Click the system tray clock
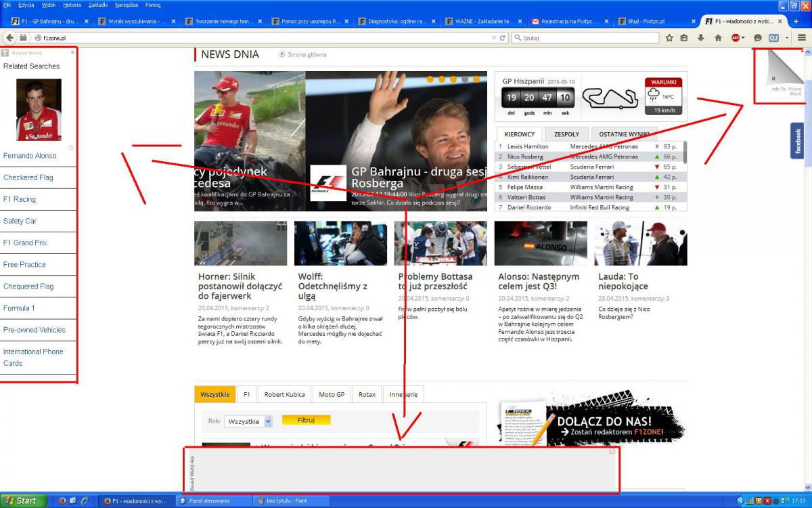This screenshot has width=812, height=508. (x=799, y=501)
